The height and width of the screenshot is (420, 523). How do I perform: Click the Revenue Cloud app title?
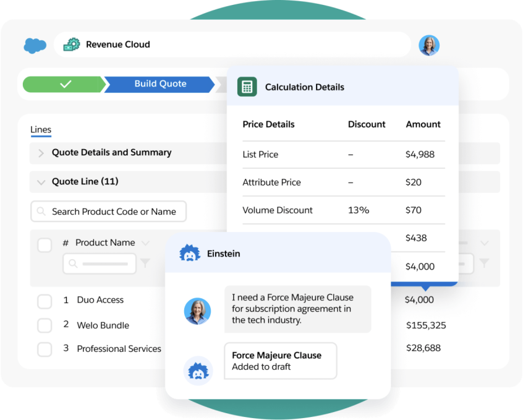(118, 45)
